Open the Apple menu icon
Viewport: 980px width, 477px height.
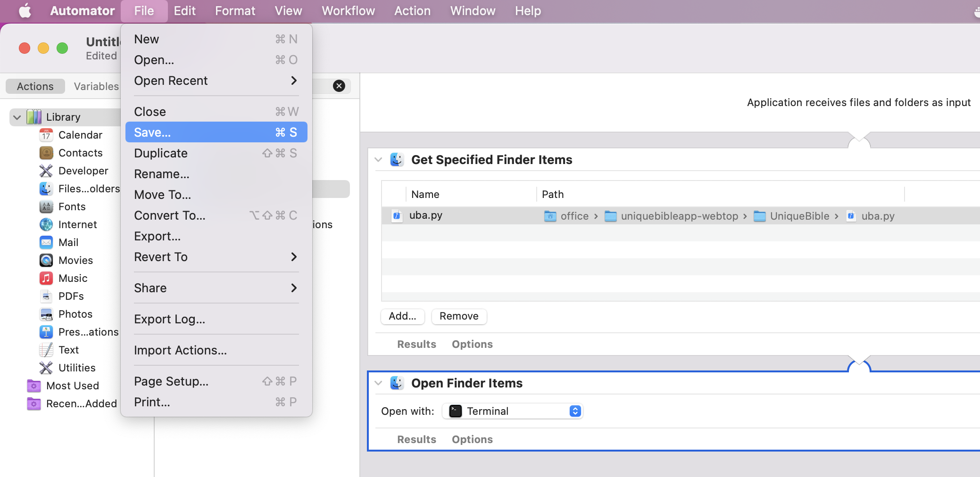[25, 10]
